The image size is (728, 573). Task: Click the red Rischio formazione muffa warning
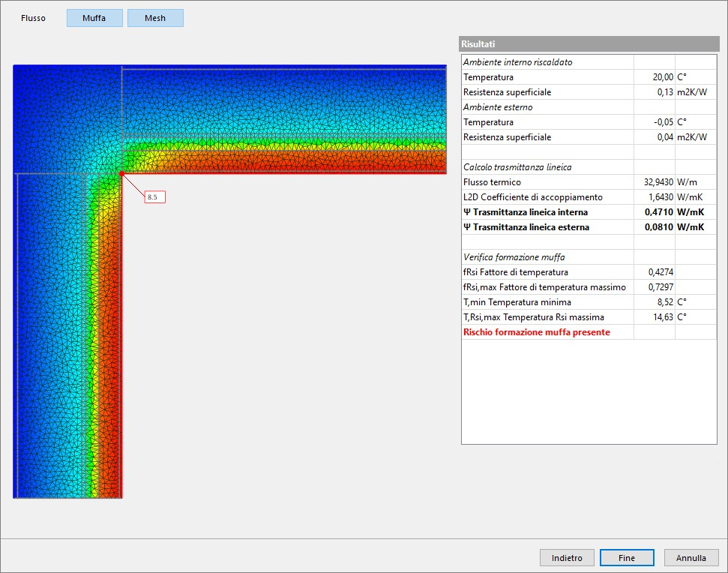[x=537, y=332]
